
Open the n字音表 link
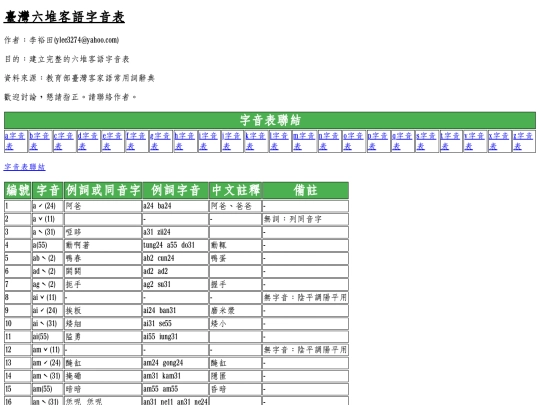pyautogui.click(x=329, y=141)
